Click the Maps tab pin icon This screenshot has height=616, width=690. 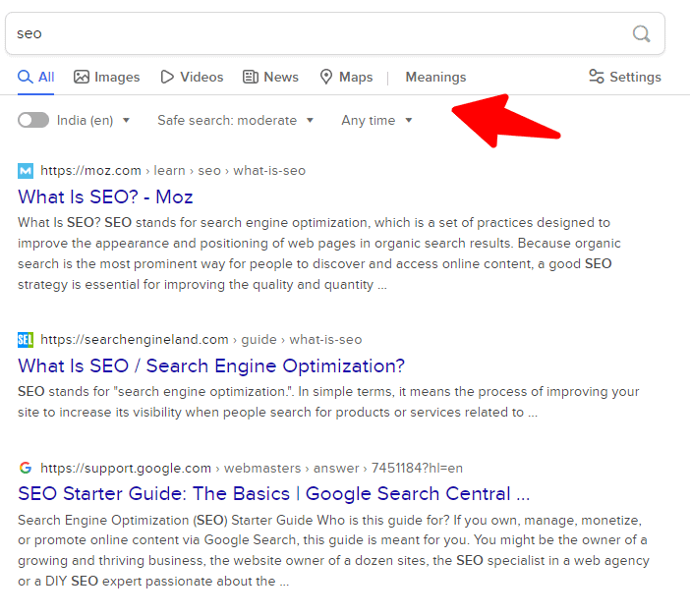[326, 77]
